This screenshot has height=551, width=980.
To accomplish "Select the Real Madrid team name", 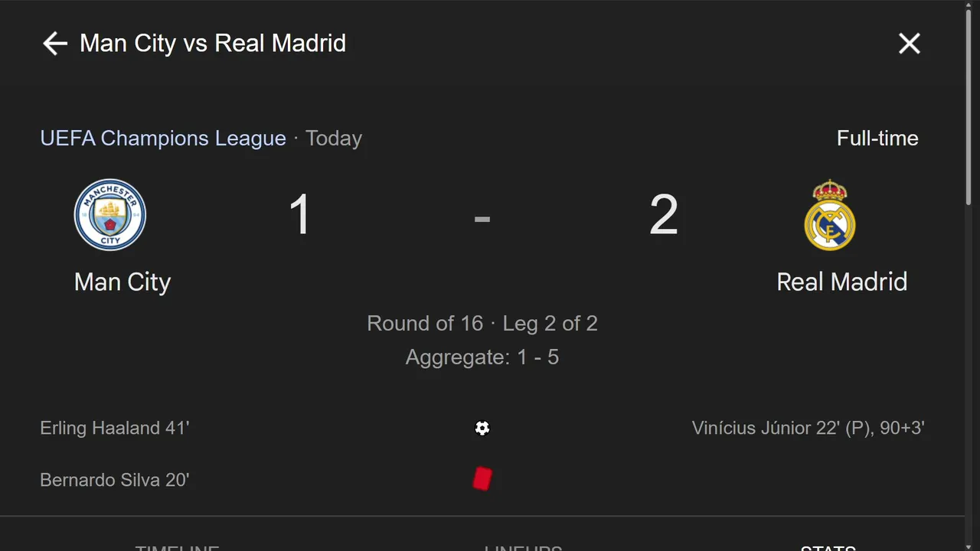I will pyautogui.click(x=841, y=282).
